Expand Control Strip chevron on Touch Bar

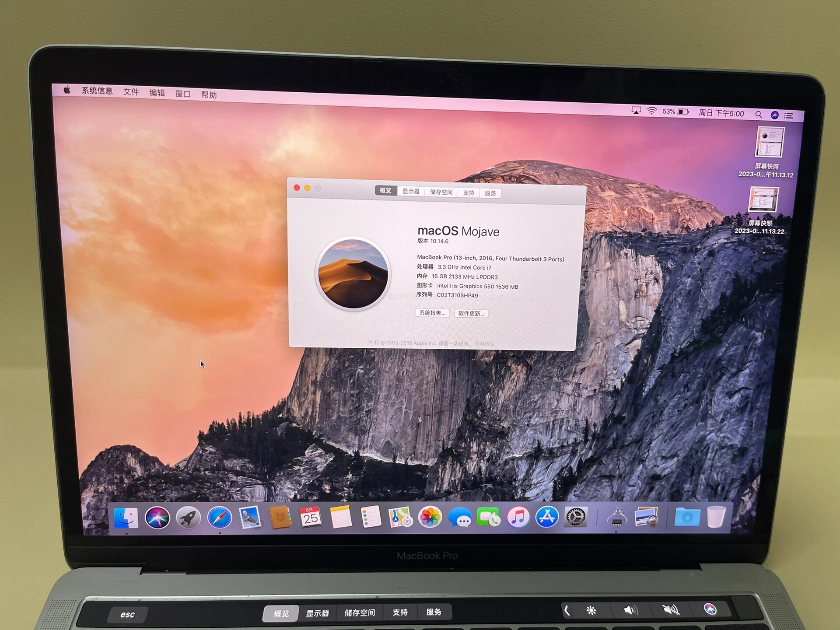click(x=567, y=610)
